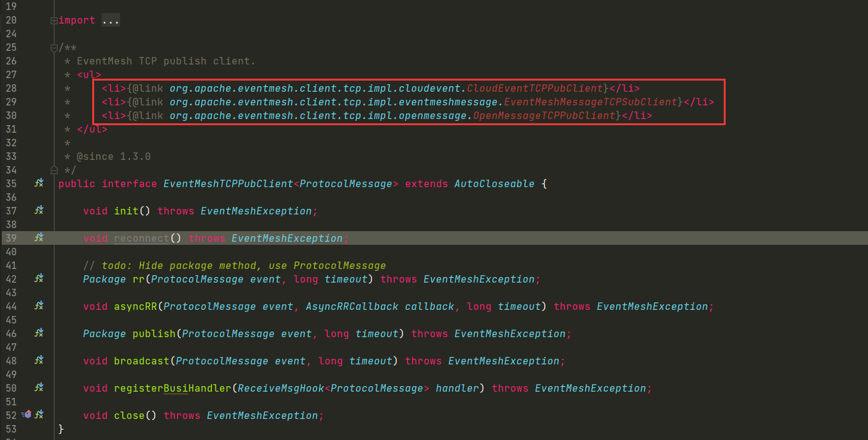Click the reconnect method name
This screenshot has width=868, height=440.
pyautogui.click(x=142, y=238)
